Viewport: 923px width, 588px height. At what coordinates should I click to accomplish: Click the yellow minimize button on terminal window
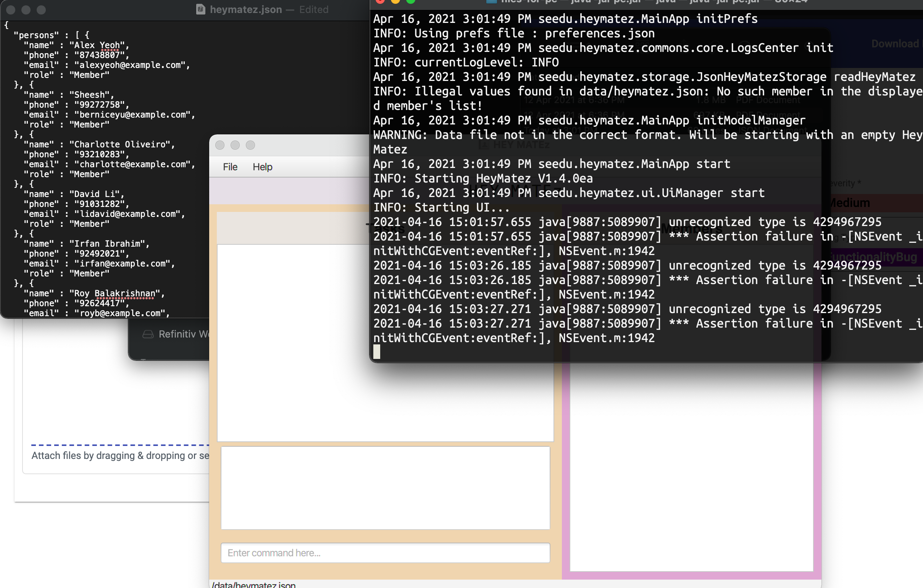(x=395, y=1)
